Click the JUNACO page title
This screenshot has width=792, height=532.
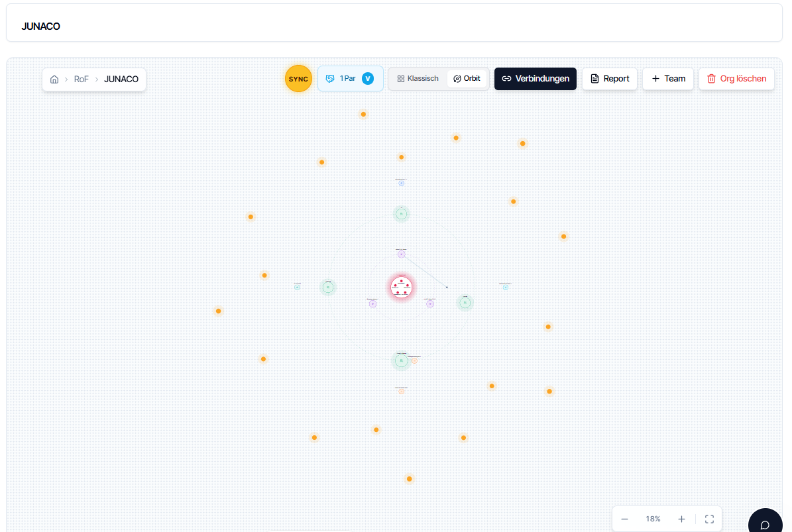click(x=40, y=27)
